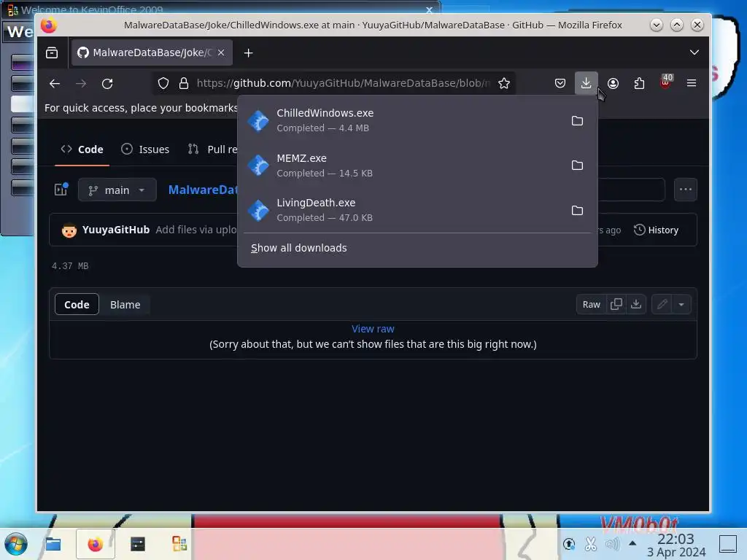This screenshot has width=747, height=560.
Task: Open the Pocket save icon
Action: point(560,83)
